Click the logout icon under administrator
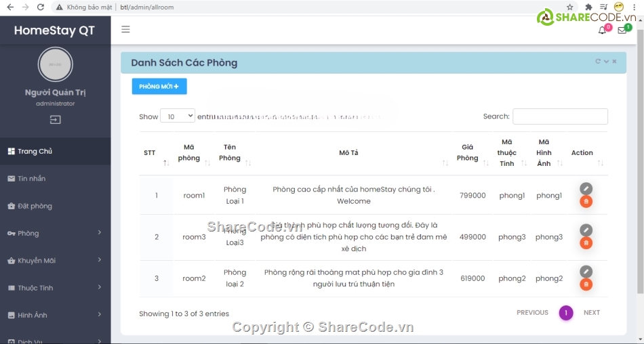The image size is (644, 344). pyautogui.click(x=55, y=119)
